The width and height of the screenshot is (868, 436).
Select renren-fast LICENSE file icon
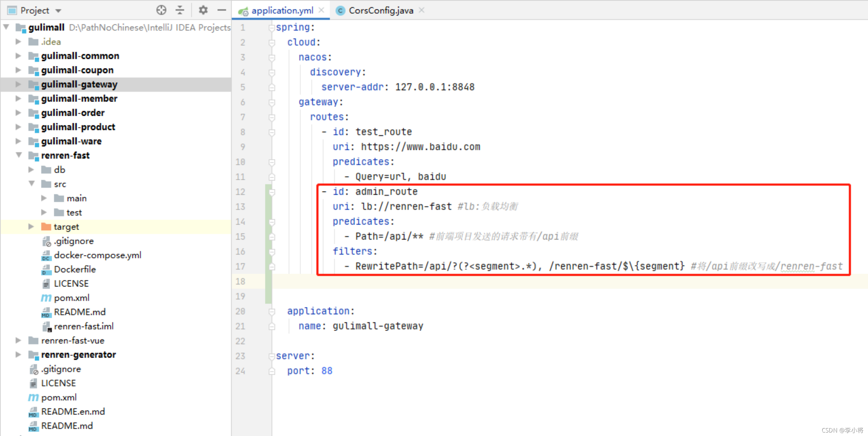tap(46, 284)
